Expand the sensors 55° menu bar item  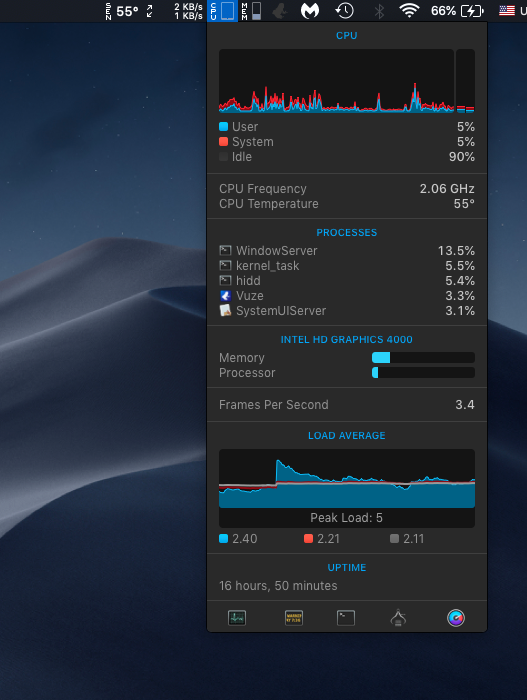pyautogui.click(x=130, y=11)
